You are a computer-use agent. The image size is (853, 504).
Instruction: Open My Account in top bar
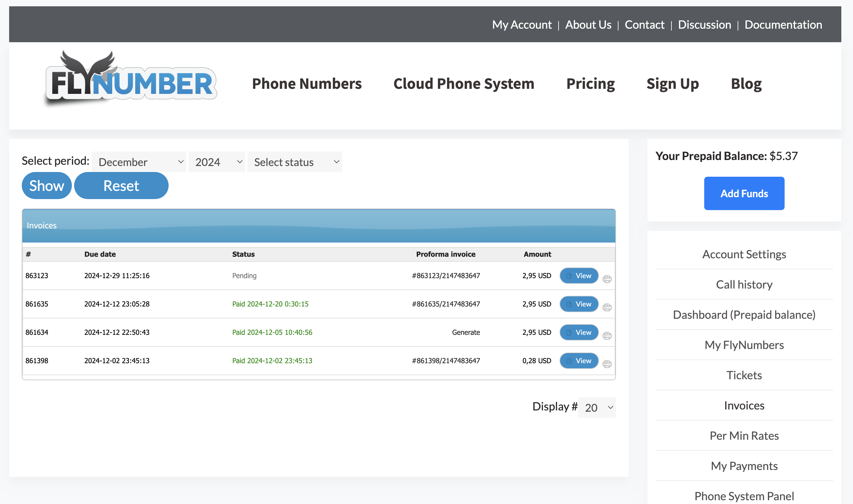coord(522,25)
